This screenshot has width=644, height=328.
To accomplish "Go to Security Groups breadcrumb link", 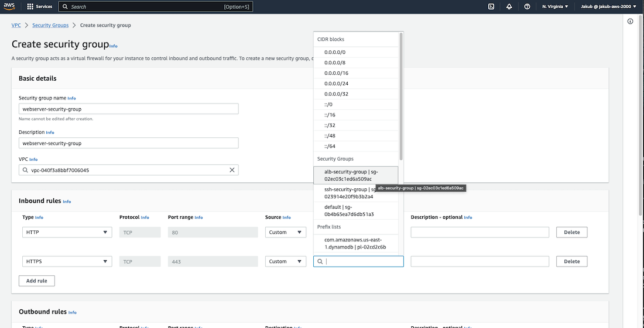I will pos(50,25).
